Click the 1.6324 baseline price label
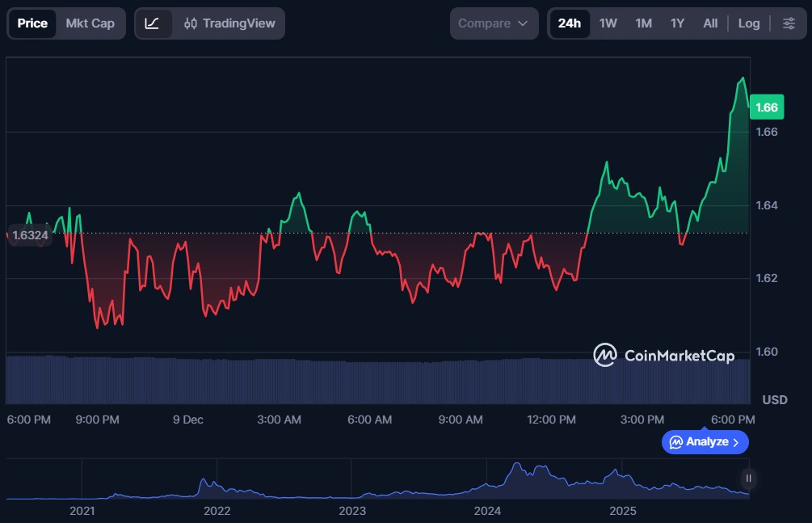 tap(30, 234)
